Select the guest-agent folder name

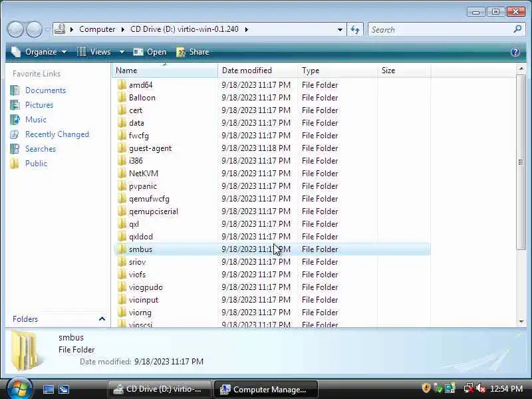coord(150,148)
